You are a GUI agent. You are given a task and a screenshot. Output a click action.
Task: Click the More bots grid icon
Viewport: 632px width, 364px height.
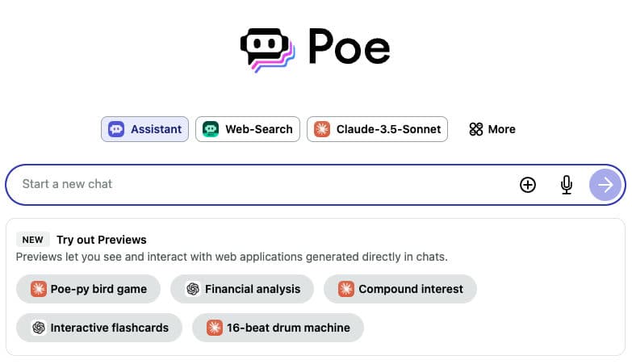click(x=476, y=129)
